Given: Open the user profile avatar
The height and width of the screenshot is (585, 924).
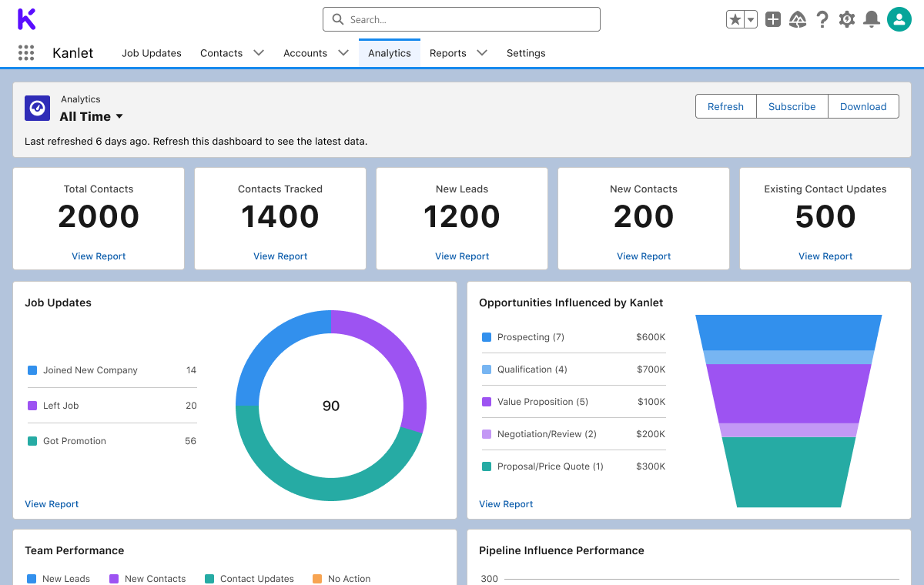Looking at the screenshot, I should [x=899, y=19].
